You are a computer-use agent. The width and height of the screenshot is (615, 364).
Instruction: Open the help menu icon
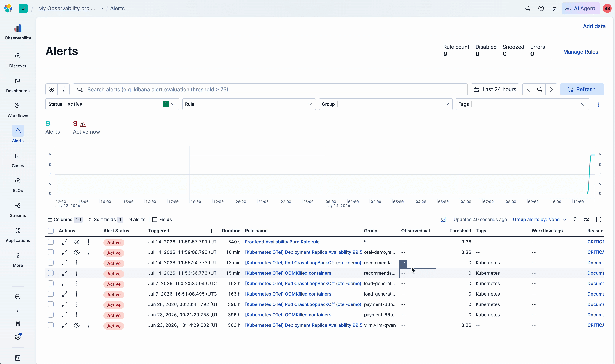pos(541,8)
